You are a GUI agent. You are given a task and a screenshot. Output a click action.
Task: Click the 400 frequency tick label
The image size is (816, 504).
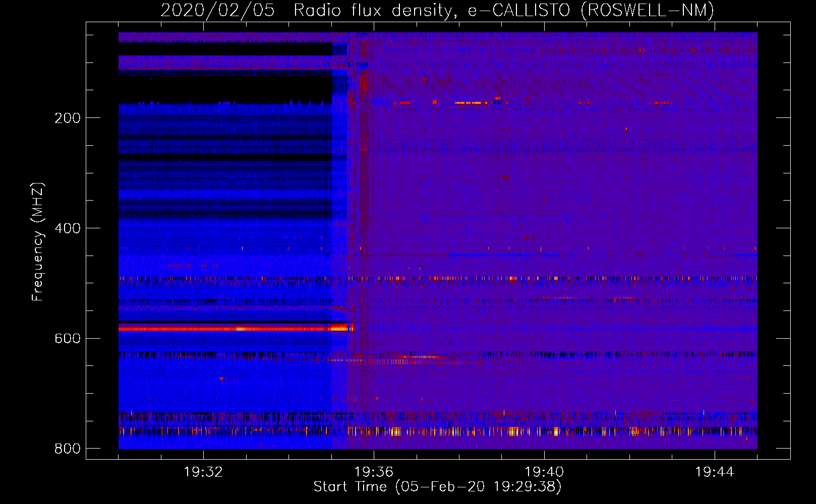68,228
